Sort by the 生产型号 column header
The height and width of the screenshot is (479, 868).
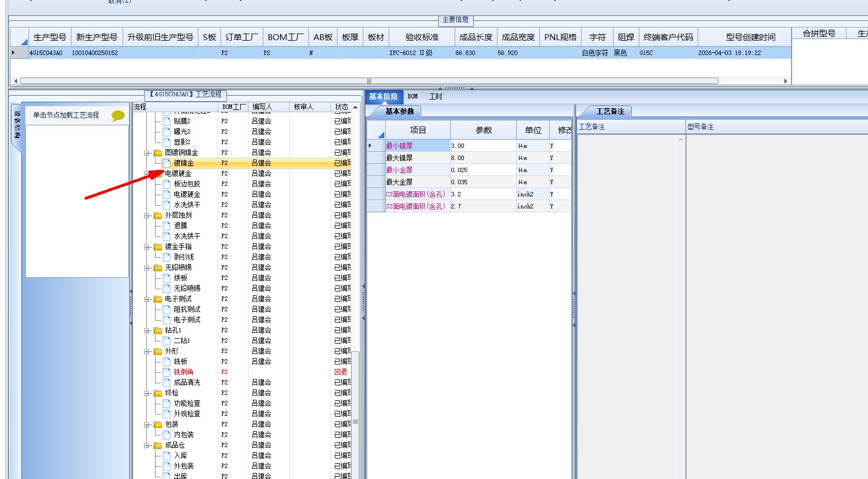point(49,37)
